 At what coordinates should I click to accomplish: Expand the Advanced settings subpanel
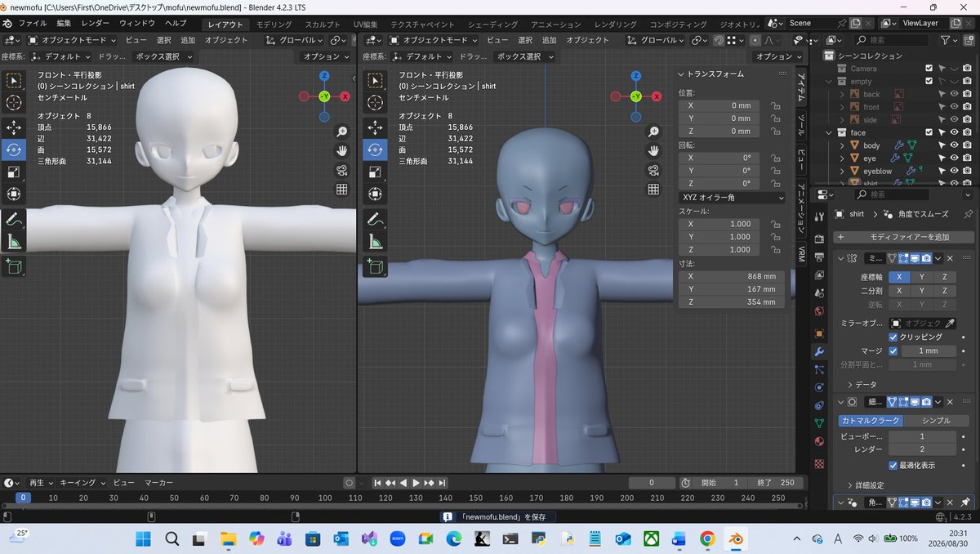(850, 485)
